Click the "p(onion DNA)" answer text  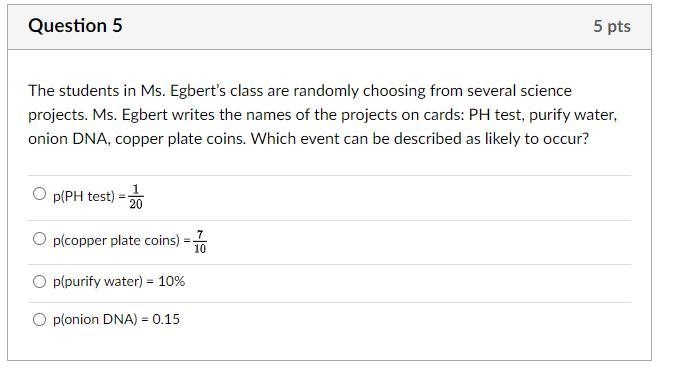click(x=95, y=319)
